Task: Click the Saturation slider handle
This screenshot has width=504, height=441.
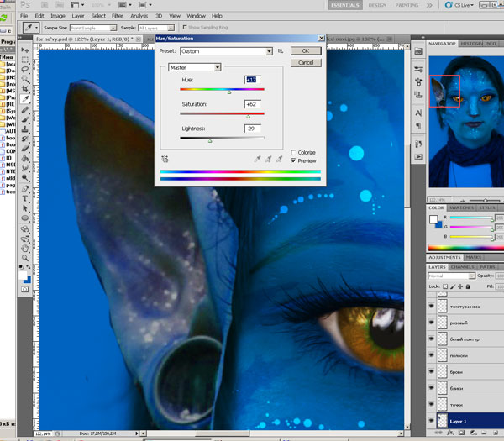Action: point(247,117)
